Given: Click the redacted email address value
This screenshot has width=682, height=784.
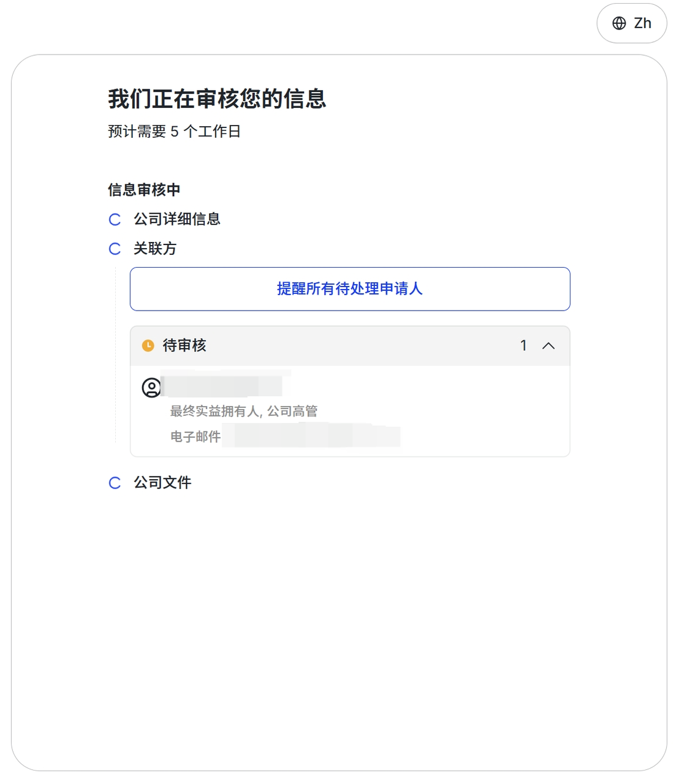Looking at the screenshot, I should (x=311, y=437).
